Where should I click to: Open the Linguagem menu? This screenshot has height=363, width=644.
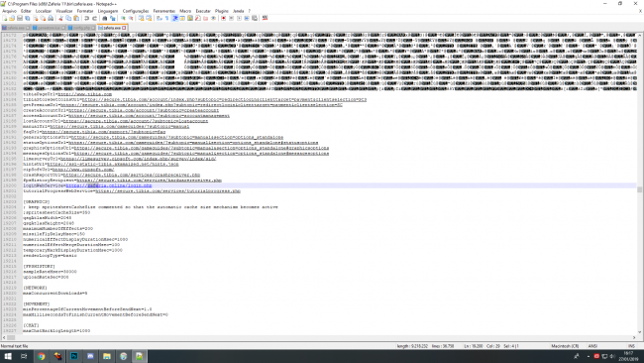click(108, 11)
